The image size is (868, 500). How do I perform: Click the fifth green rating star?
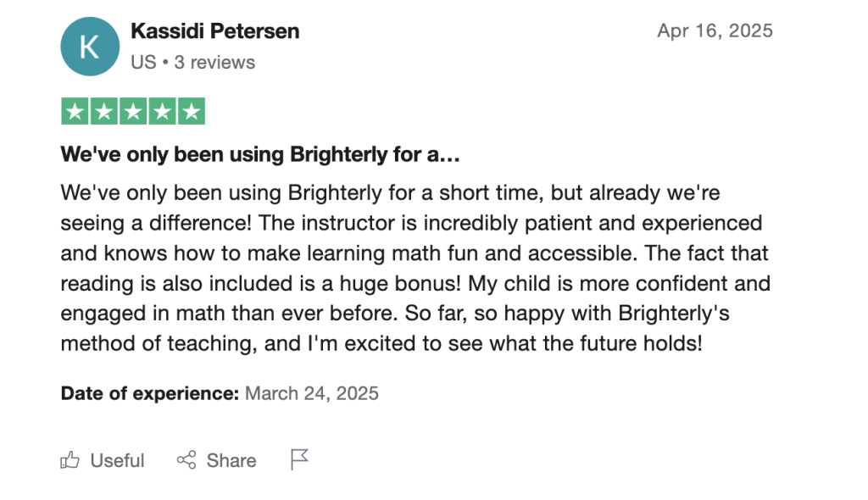pos(192,111)
